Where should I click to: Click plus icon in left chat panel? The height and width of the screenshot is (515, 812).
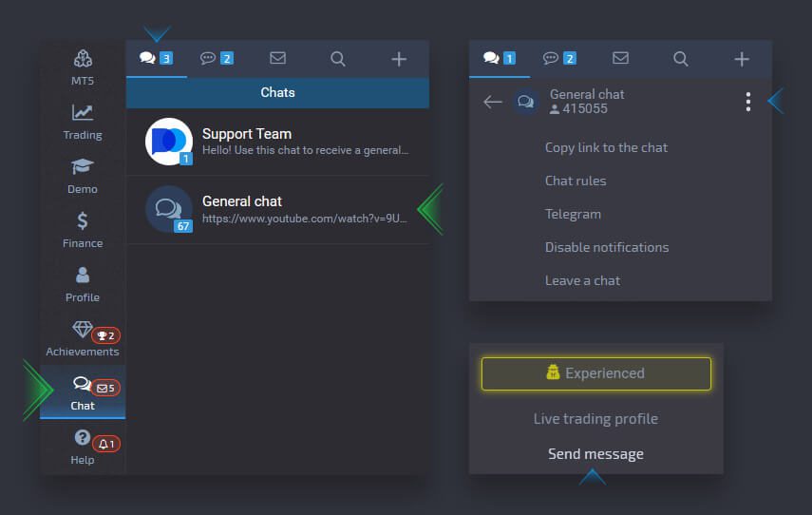pos(399,59)
